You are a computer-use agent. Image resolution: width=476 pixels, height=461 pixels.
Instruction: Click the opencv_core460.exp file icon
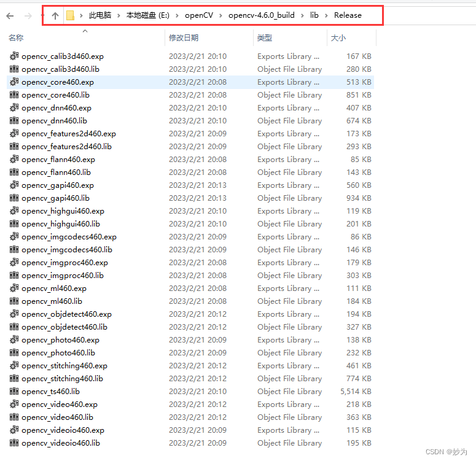(x=14, y=82)
